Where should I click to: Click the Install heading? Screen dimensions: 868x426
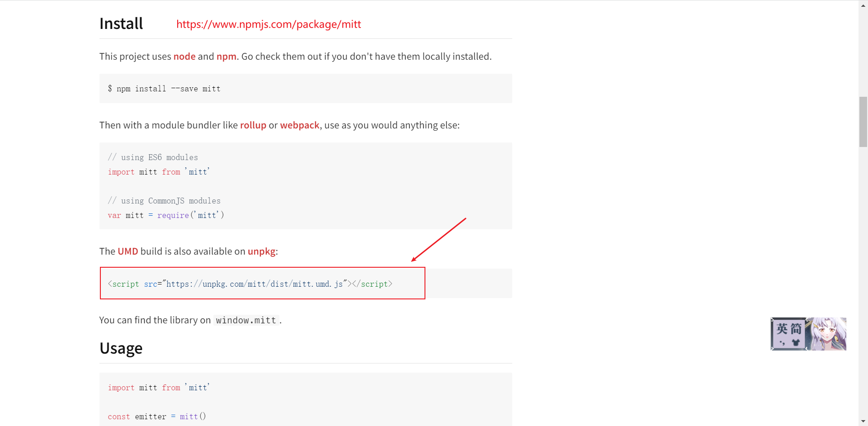click(x=121, y=24)
